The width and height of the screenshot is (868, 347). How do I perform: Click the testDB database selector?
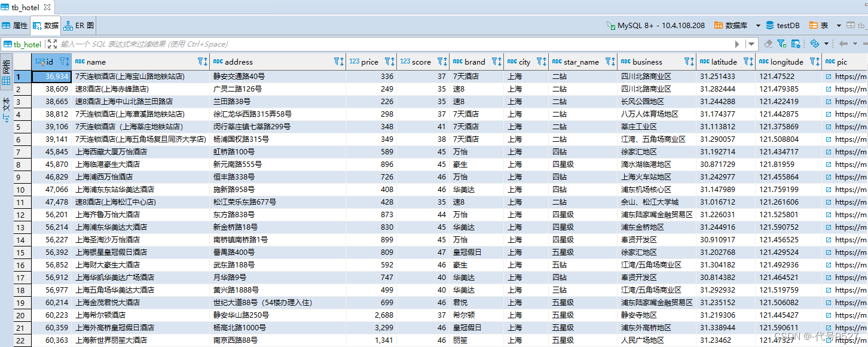coord(783,26)
